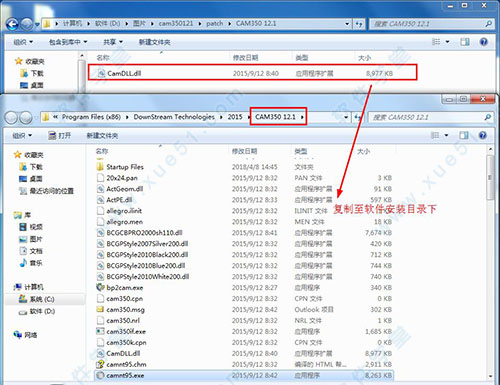Click the 打开 button in lower toolbar
Screen dimensions: 500x385
(60, 136)
